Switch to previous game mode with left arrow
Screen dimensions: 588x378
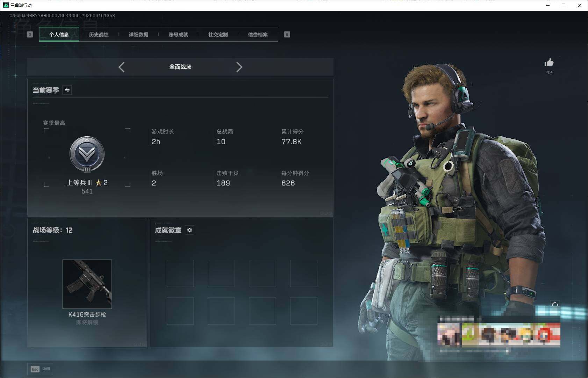pos(122,67)
